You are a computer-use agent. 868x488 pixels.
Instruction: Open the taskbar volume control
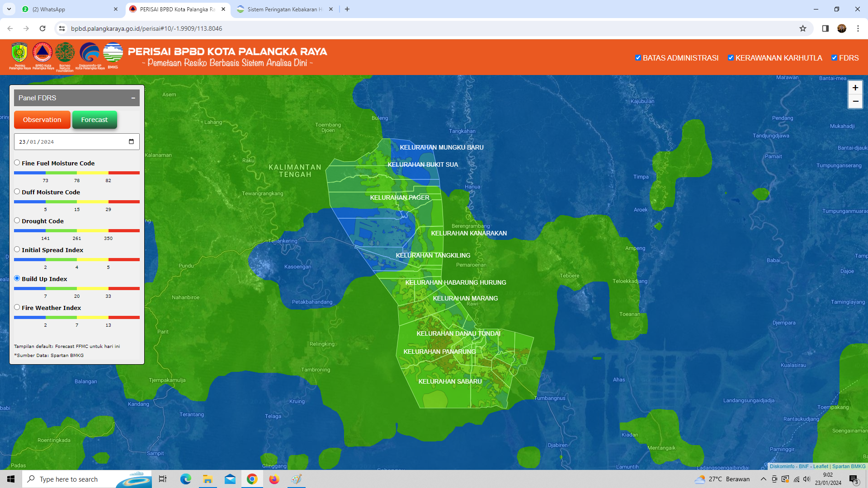point(807,479)
